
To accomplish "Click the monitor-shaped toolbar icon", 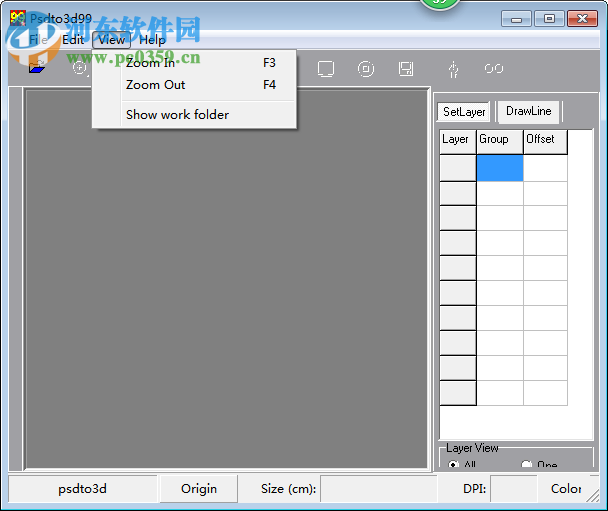I will (x=325, y=69).
